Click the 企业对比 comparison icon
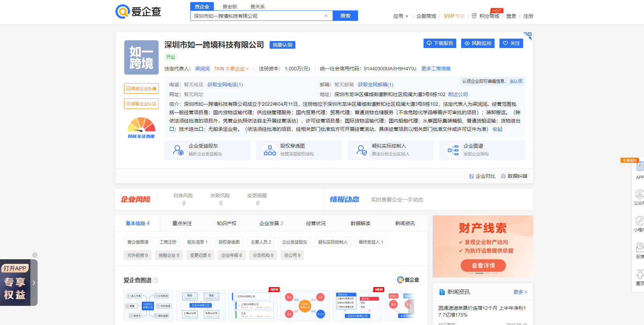The width and height of the screenshot is (644, 325). (472, 176)
